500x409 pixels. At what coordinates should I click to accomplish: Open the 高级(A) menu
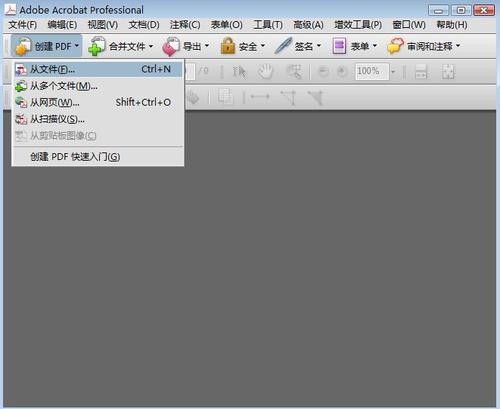(308, 25)
